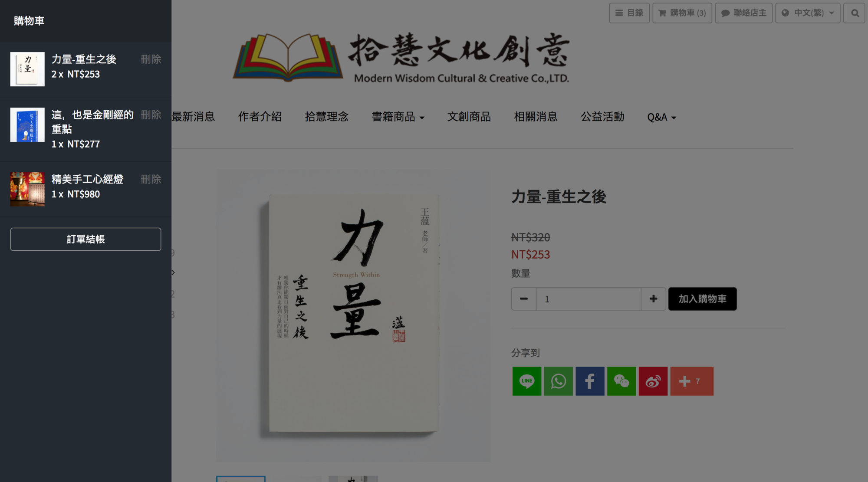
Task: Click the search magnifier icon
Action: pyautogui.click(x=855, y=13)
